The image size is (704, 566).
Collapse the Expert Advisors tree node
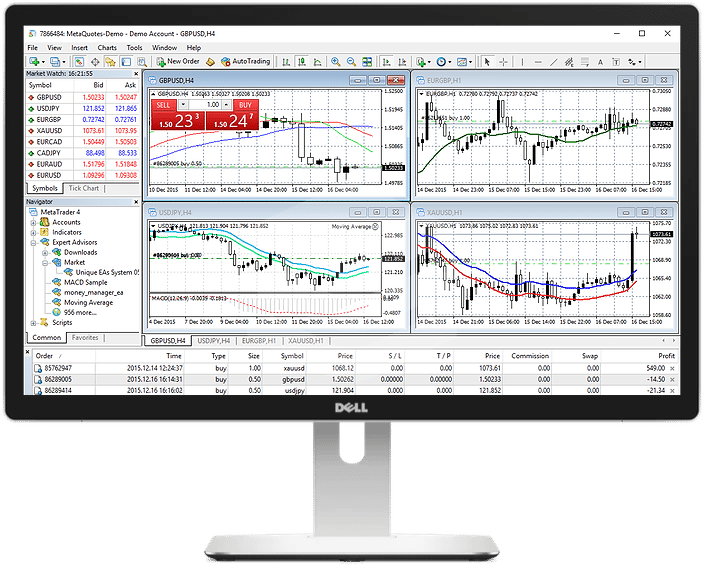point(33,243)
